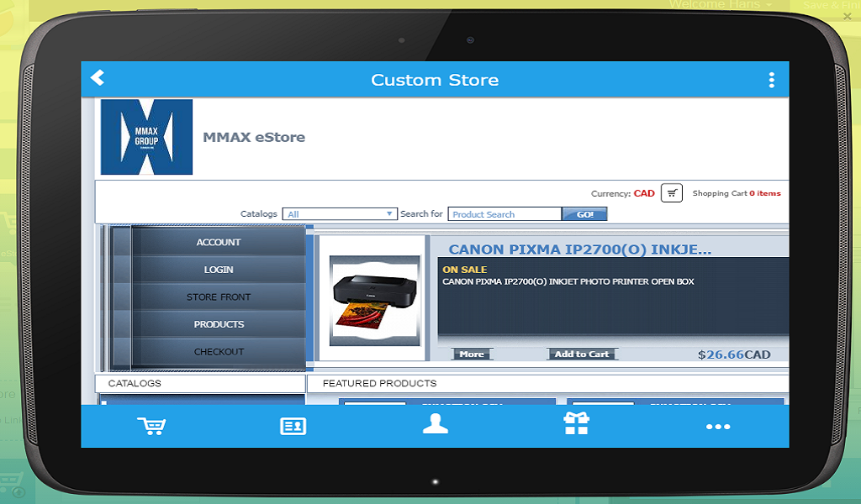Click the FEATURED PRODUCTS header
The width and height of the screenshot is (861, 504).
click(x=379, y=383)
